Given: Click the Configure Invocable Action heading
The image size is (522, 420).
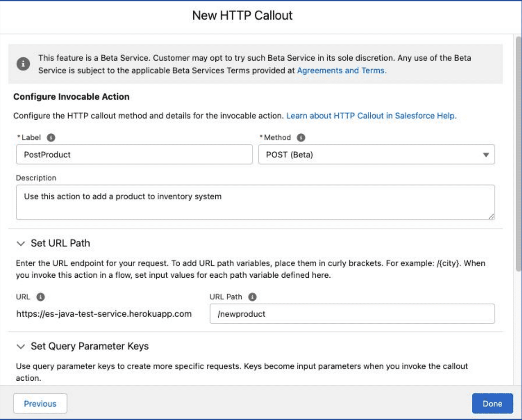Looking at the screenshot, I should 71,97.
